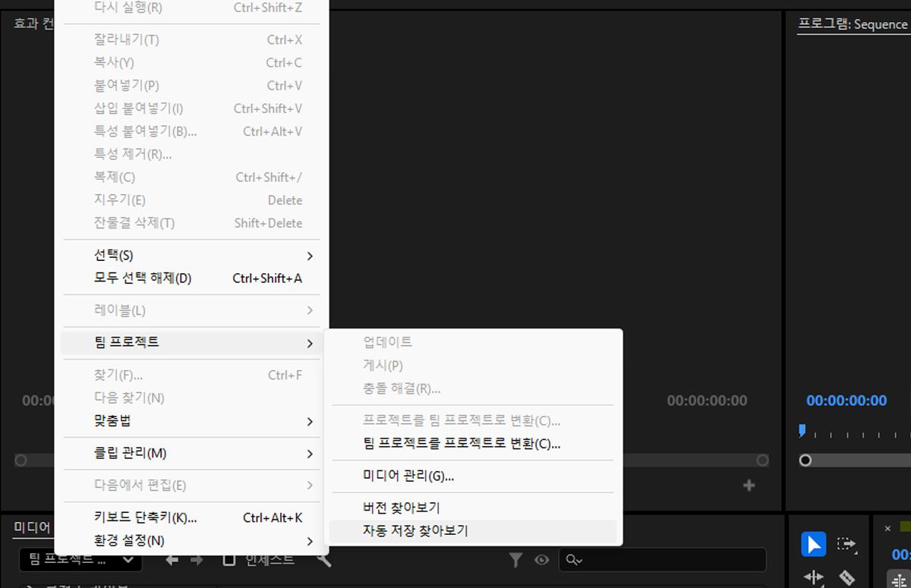Screen dimensions: 911x588
Task: Click the forward navigation arrow in the media browser
Action: [x=196, y=558]
